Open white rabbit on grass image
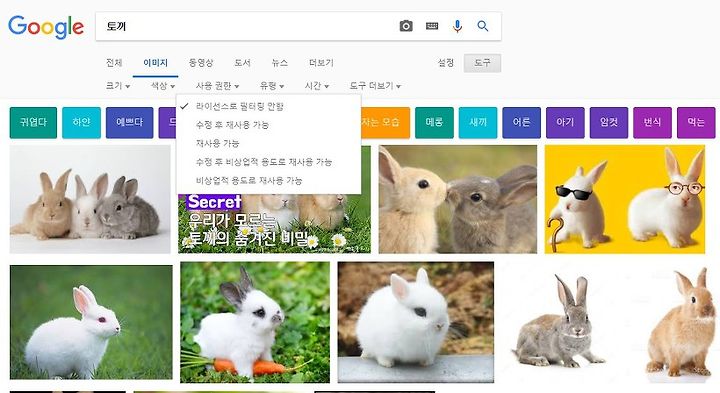 point(91,322)
